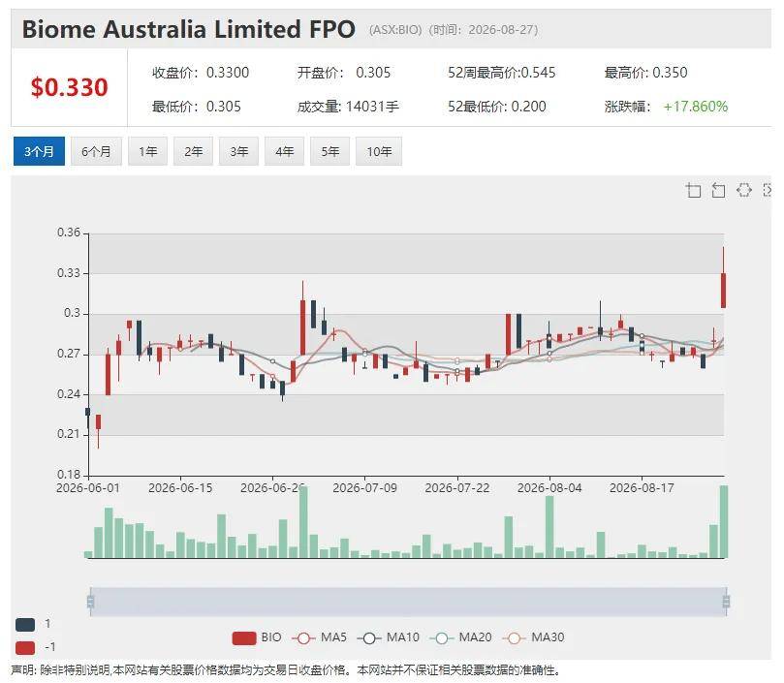Click the Biome Australia Limited FPO title

(189, 29)
